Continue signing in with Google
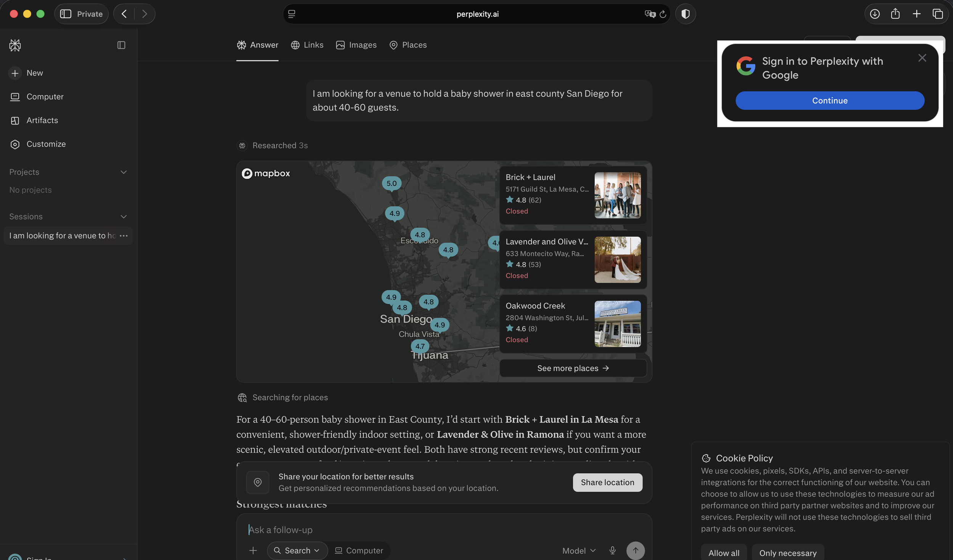 (829, 100)
